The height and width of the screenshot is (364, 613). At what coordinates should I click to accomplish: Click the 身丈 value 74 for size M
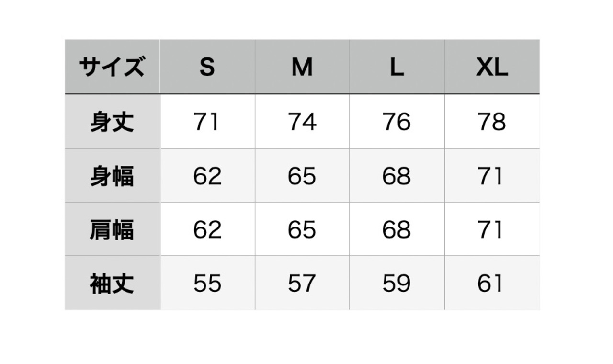[302, 122]
